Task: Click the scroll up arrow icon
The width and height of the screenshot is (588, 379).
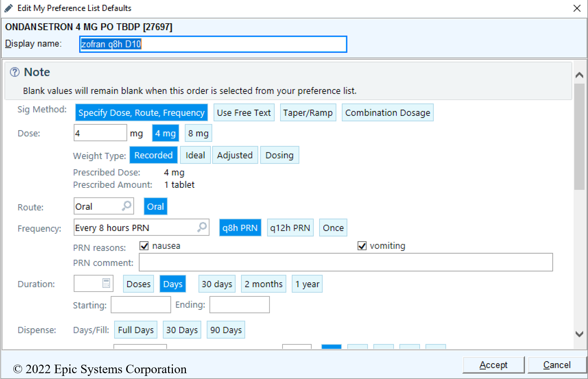Action: point(579,75)
